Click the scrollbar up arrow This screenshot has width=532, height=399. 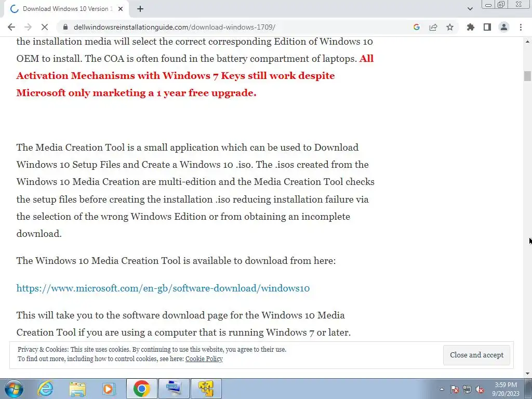point(527,42)
